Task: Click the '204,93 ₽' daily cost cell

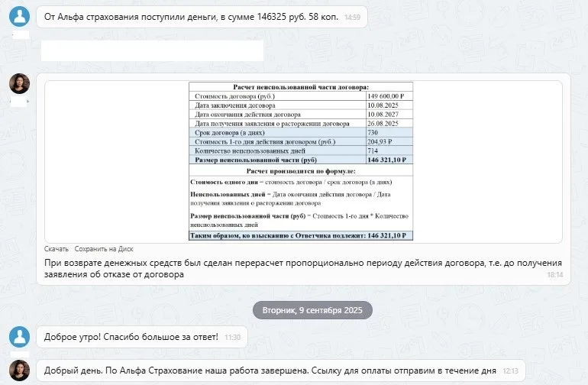Action: tap(389, 142)
